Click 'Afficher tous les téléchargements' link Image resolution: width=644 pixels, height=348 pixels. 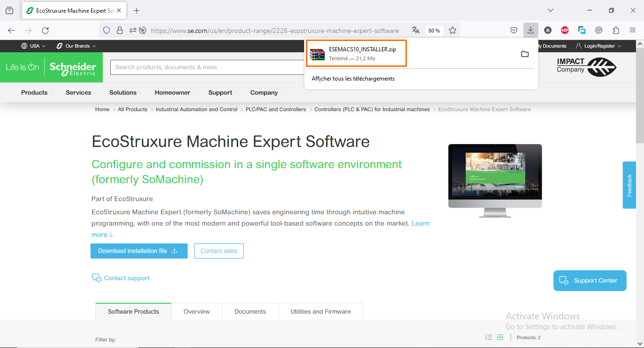(x=353, y=79)
